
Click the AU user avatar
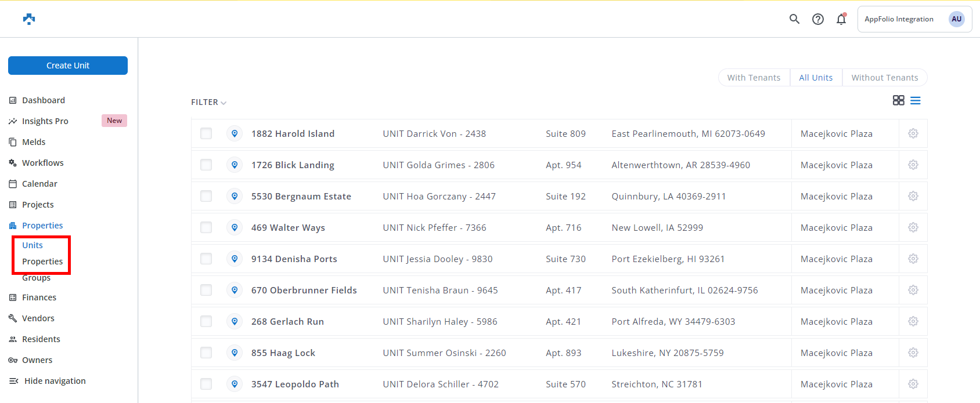point(956,19)
